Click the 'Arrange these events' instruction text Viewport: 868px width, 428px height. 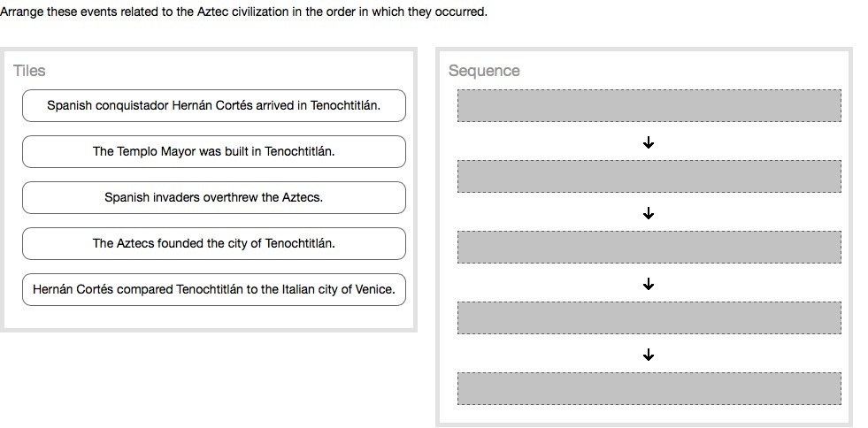click(x=243, y=12)
